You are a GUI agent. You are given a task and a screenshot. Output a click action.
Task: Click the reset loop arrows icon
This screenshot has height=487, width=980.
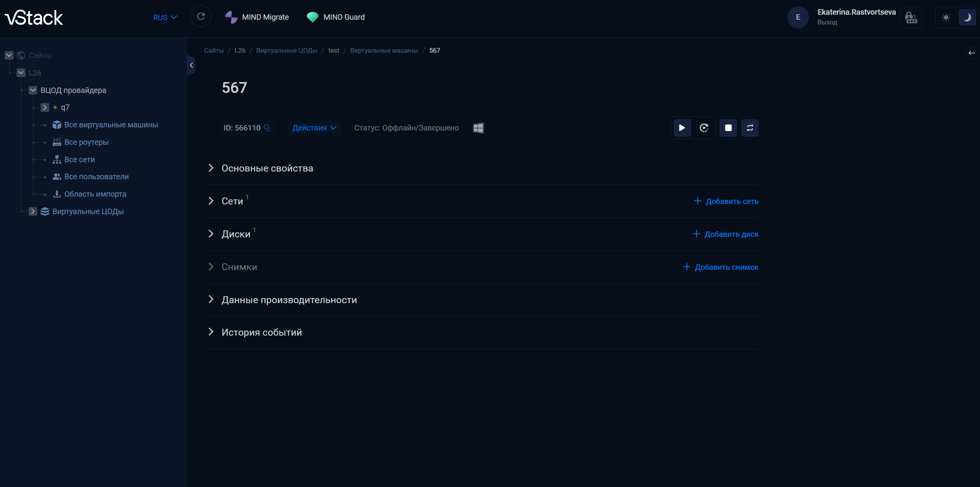pyautogui.click(x=750, y=128)
